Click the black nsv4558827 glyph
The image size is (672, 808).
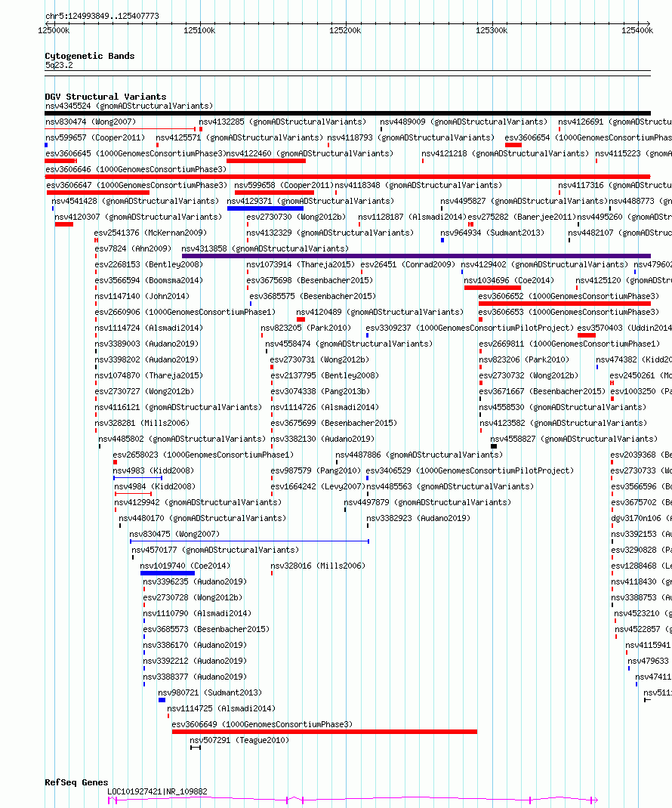click(x=494, y=447)
